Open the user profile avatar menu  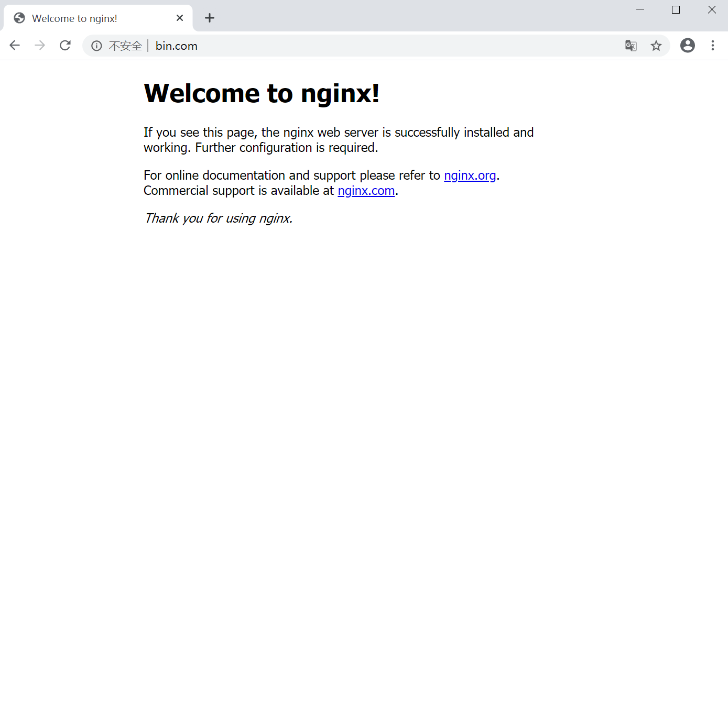click(x=688, y=46)
